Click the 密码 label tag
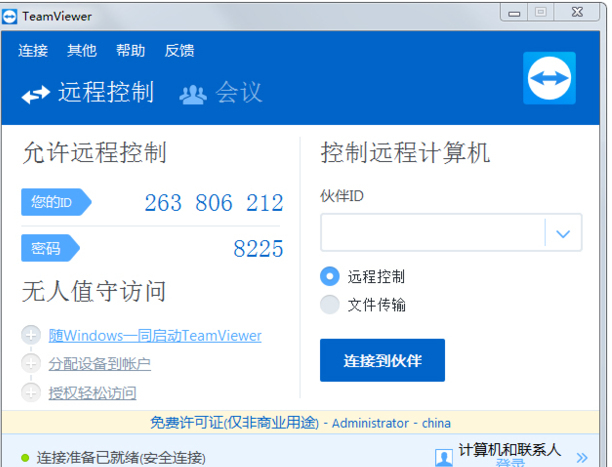The image size is (612, 467). click(x=50, y=248)
